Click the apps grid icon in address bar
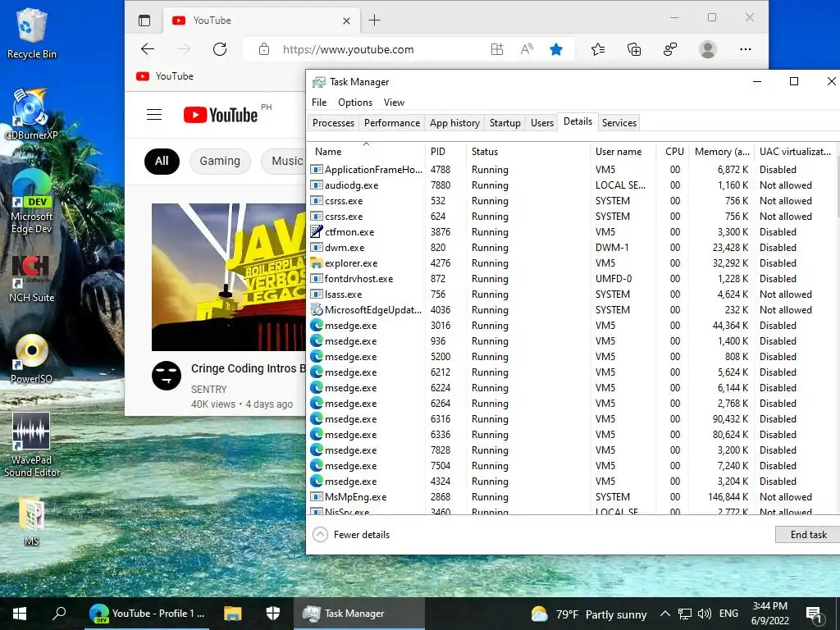The height and width of the screenshot is (630, 840). tap(497, 49)
